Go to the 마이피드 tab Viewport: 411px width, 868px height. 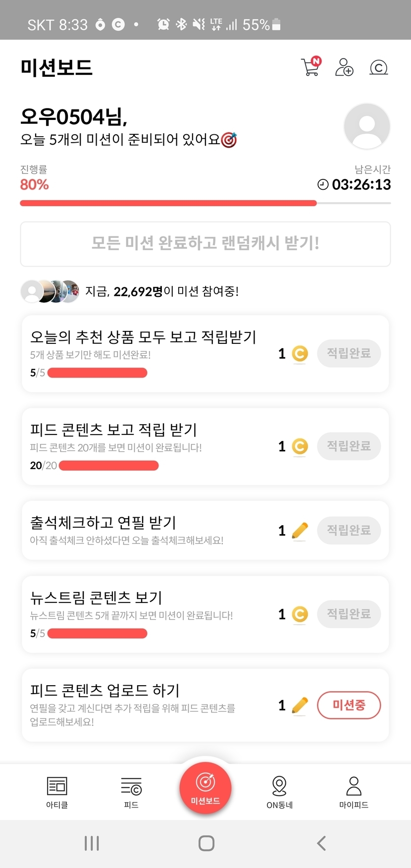[354, 792]
